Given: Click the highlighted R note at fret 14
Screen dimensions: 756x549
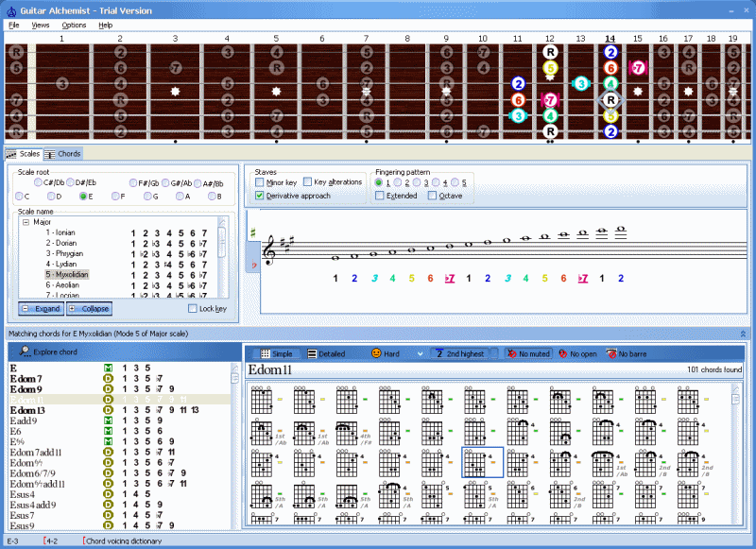Looking at the screenshot, I should point(610,100).
